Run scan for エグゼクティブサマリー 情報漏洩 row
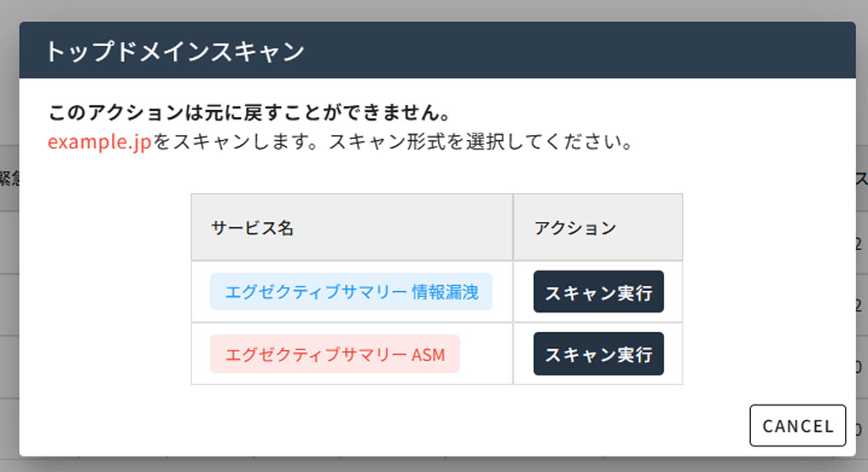This screenshot has width=868, height=472. (x=598, y=293)
